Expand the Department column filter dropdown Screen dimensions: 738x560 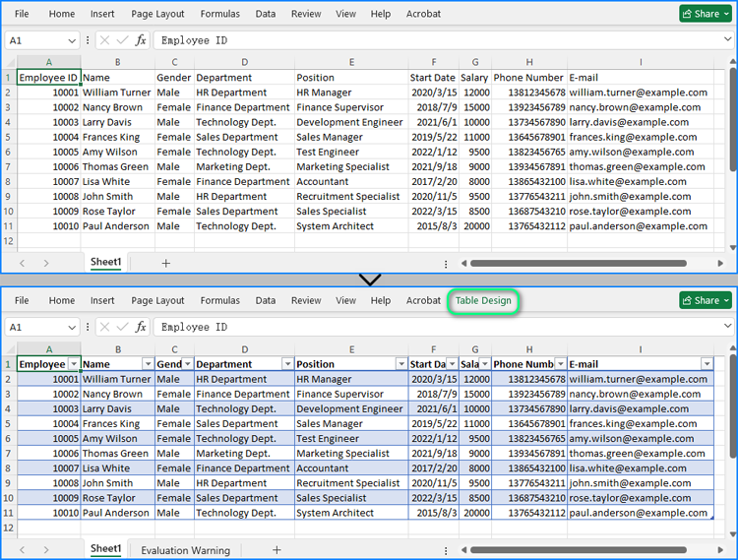point(287,364)
